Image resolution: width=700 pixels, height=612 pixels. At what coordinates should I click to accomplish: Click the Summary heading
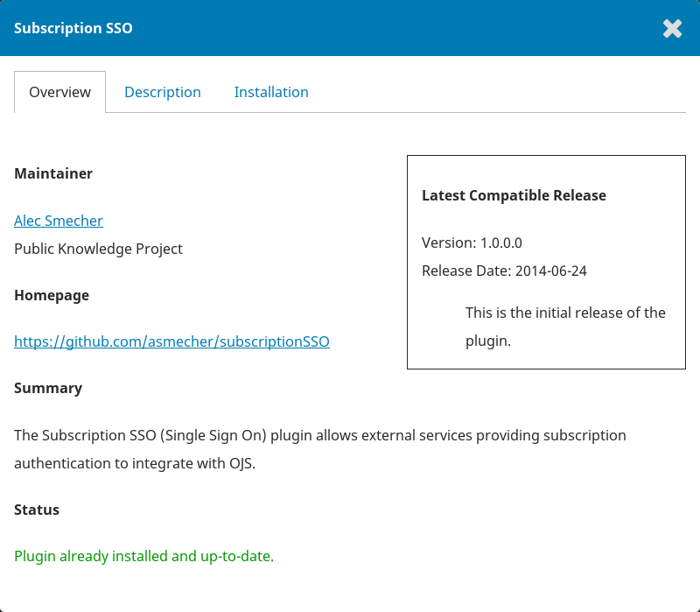tap(48, 388)
